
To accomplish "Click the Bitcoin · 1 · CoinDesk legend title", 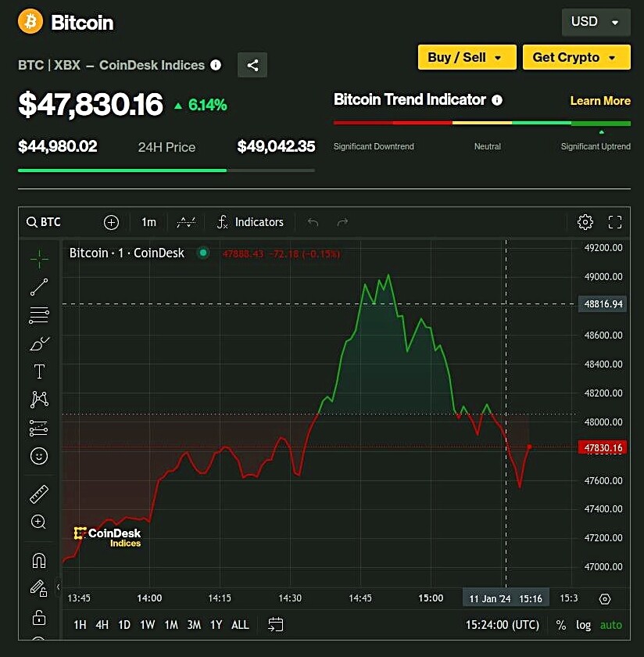I will click(127, 253).
